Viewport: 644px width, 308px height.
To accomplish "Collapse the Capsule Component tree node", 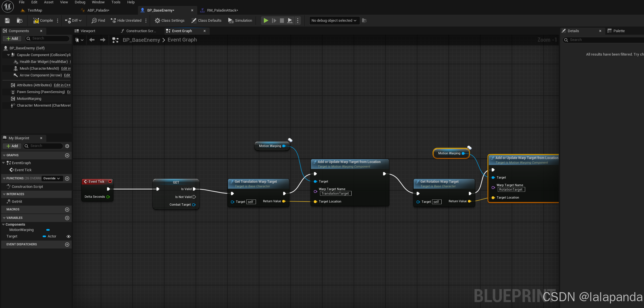I will [8, 55].
